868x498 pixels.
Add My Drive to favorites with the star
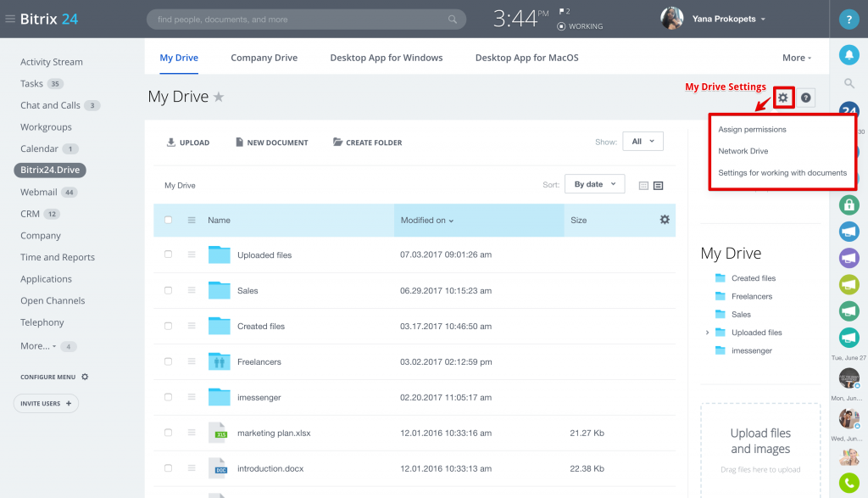click(219, 97)
